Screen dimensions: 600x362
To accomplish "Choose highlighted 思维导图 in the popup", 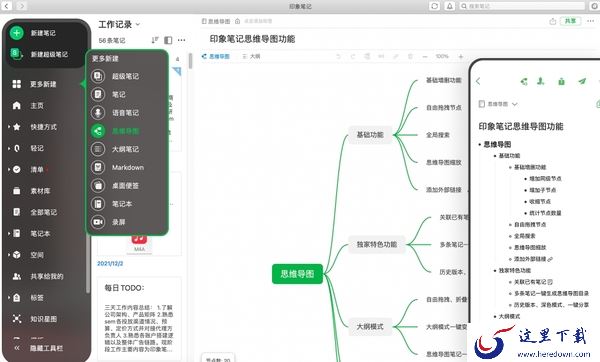I will coord(115,131).
